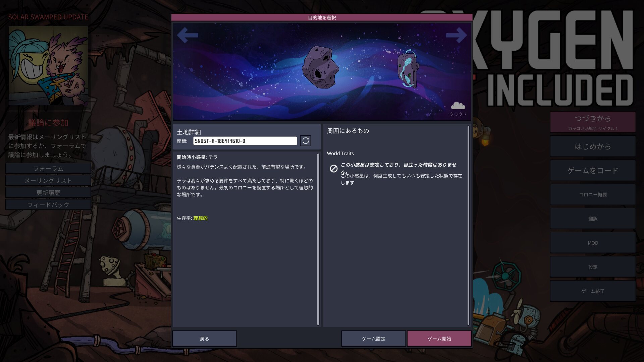Image resolution: width=644 pixels, height=362 pixels.
Task: Open 更新履歴 patch notes
Action: pos(48,193)
